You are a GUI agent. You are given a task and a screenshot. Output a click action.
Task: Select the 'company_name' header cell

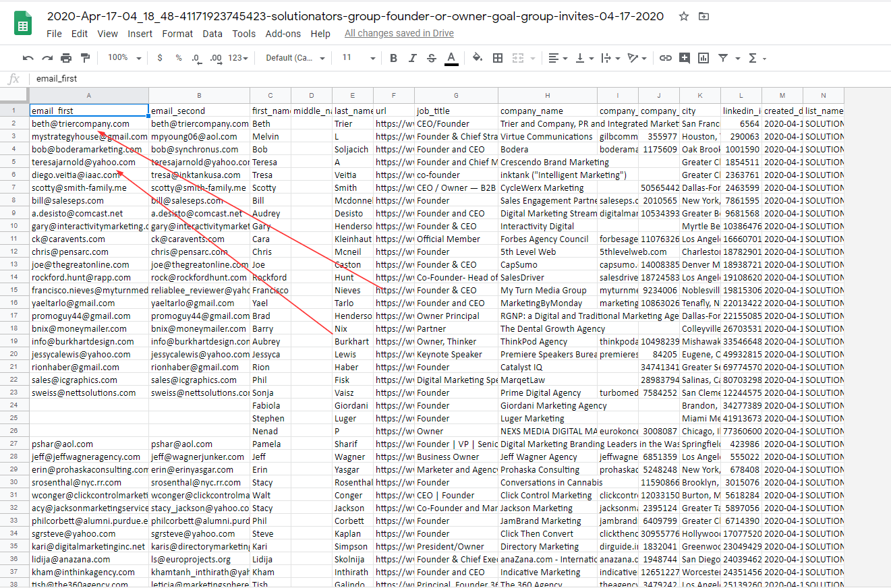click(x=548, y=111)
